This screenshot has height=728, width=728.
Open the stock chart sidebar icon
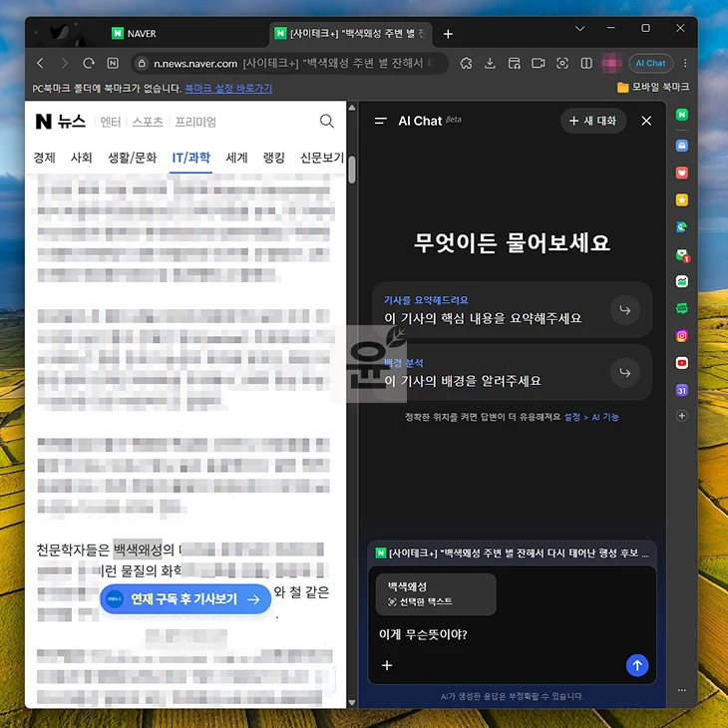[681, 281]
